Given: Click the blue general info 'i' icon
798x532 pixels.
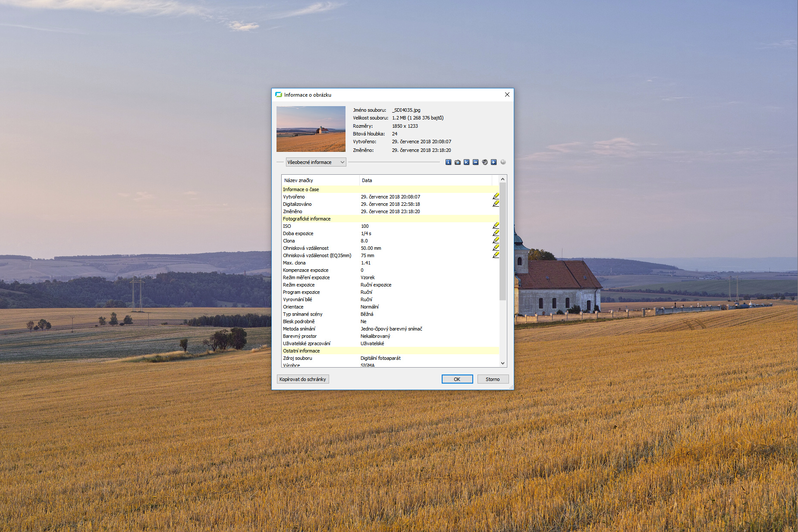Looking at the screenshot, I should 448,162.
